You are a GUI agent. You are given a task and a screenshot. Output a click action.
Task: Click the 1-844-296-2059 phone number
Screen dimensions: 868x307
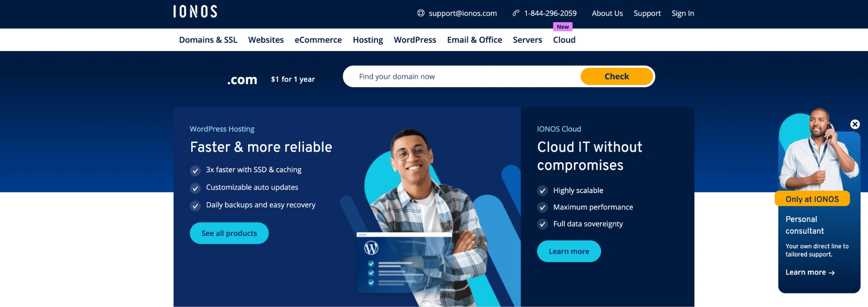pos(550,13)
